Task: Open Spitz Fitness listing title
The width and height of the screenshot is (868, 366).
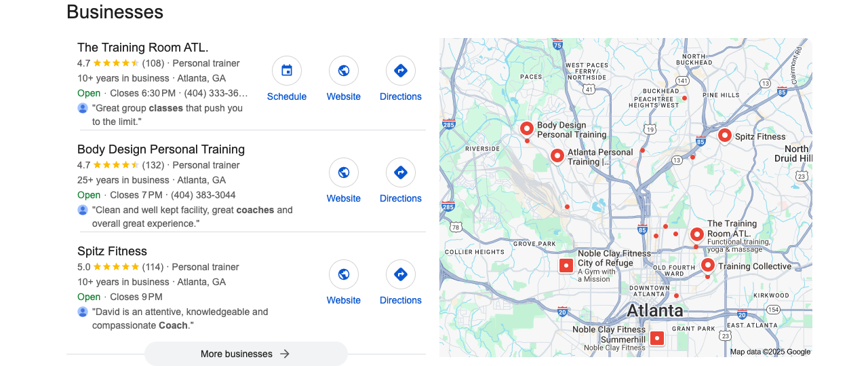Action: click(x=112, y=251)
